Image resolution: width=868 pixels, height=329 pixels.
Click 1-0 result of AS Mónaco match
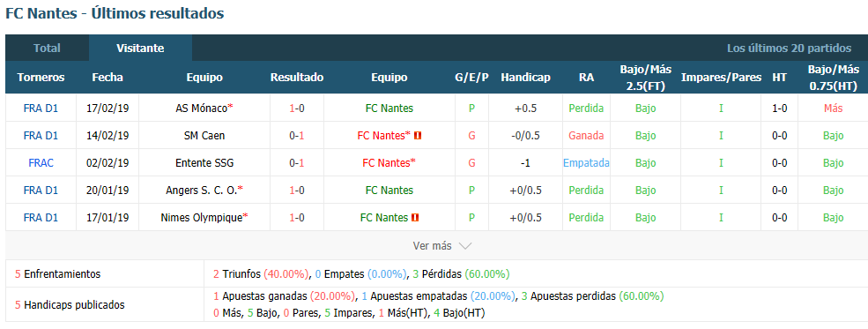click(297, 108)
